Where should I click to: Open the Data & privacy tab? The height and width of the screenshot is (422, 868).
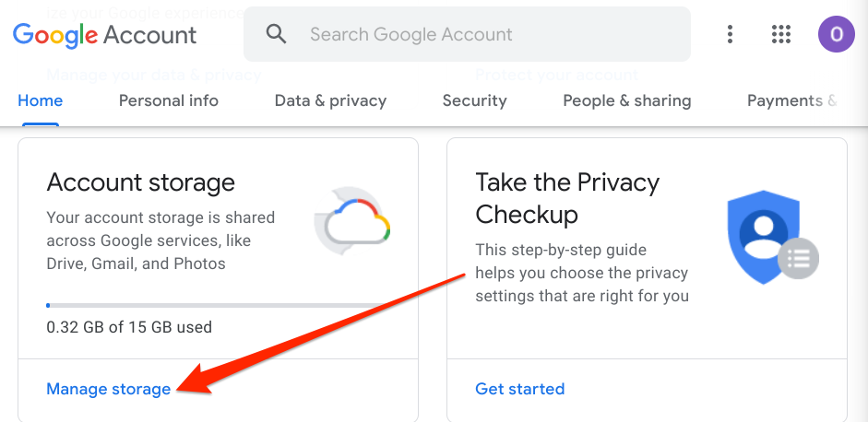pos(330,100)
